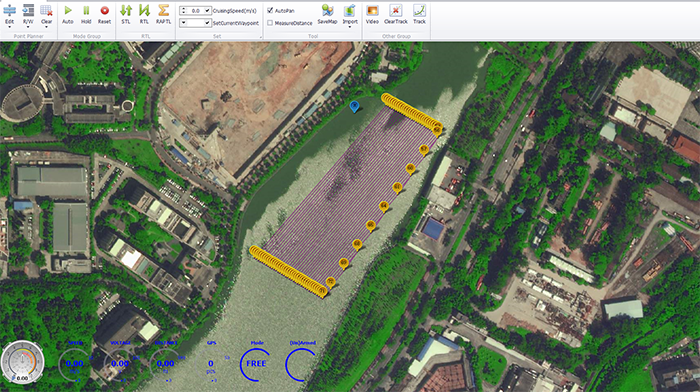The image size is (700, 392).
Task: Open the CruisingSpeed dropdown arrow
Action: tap(207, 10)
